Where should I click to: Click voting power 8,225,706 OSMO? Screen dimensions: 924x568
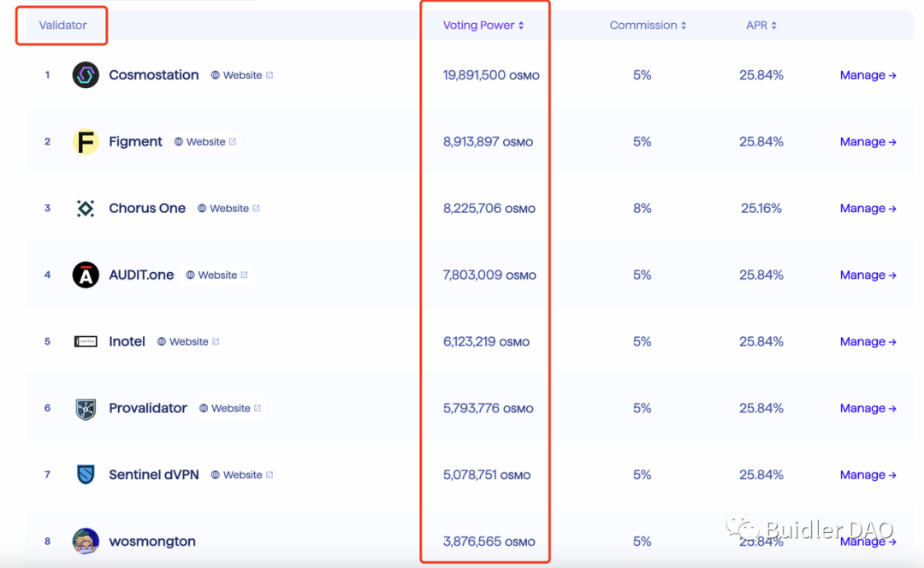[x=489, y=208]
